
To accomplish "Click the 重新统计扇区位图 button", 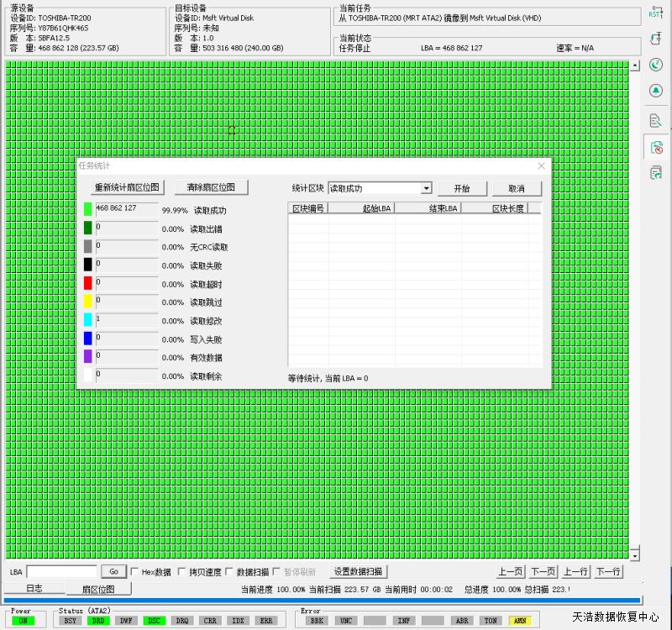I will [127, 187].
